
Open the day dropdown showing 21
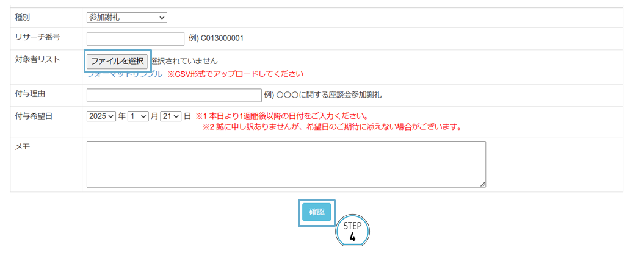pyautogui.click(x=170, y=116)
